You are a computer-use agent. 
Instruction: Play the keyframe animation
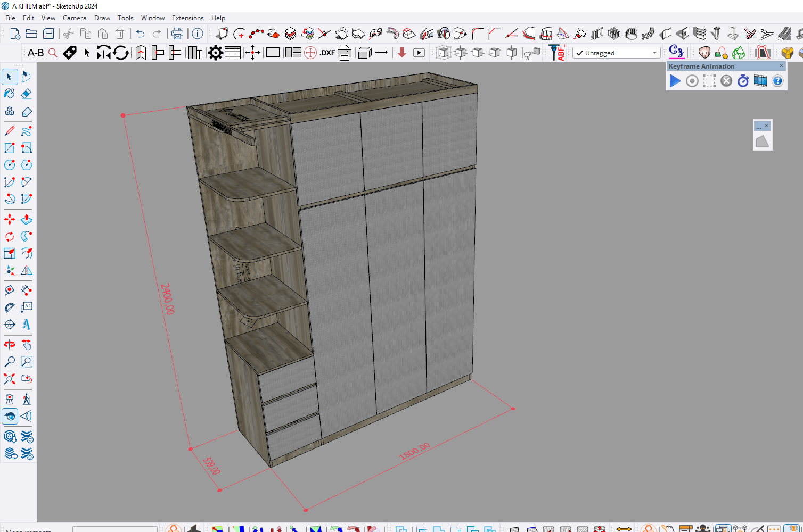(675, 81)
